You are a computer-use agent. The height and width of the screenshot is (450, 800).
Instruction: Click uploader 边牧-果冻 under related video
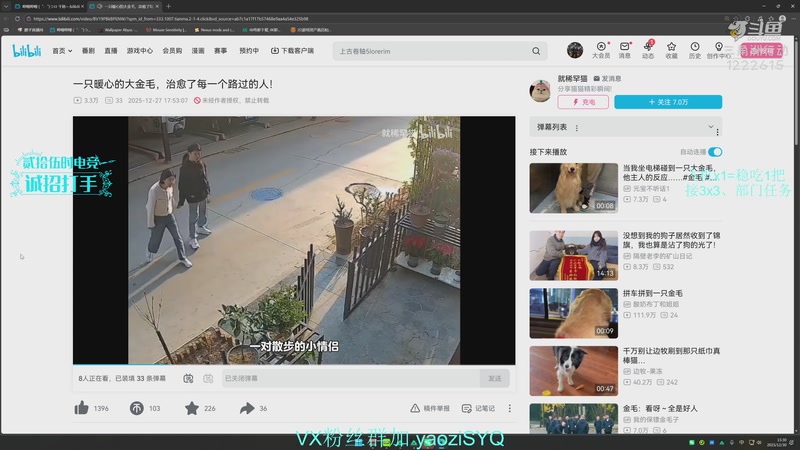(x=649, y=371)
